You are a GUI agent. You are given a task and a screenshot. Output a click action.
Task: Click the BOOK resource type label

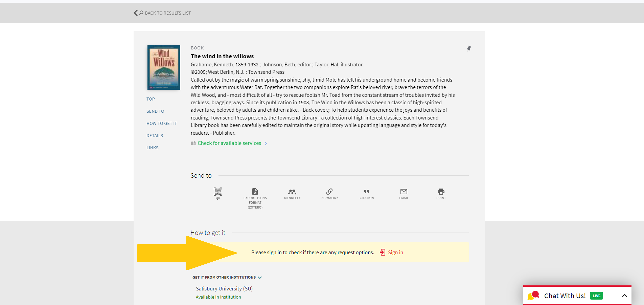pos(197,48)
